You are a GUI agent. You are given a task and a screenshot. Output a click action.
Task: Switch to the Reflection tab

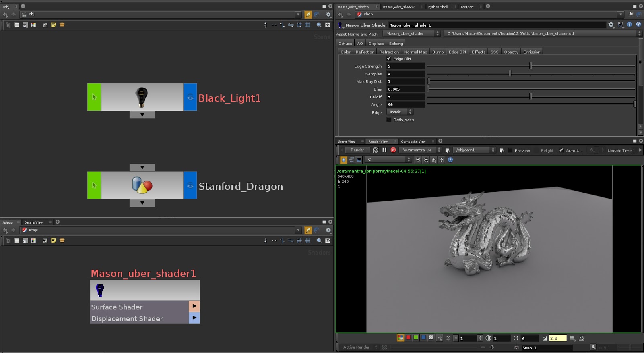point(365,52)
